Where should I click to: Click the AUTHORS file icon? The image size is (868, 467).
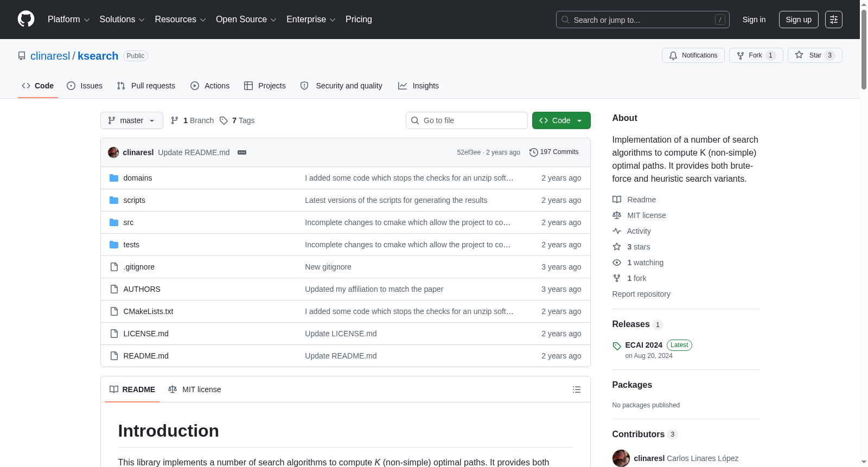tap(114, 289)
